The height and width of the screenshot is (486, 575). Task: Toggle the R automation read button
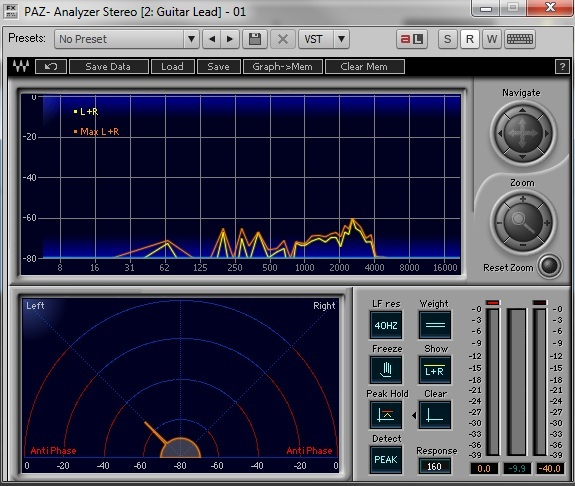[x=470, y=39]
